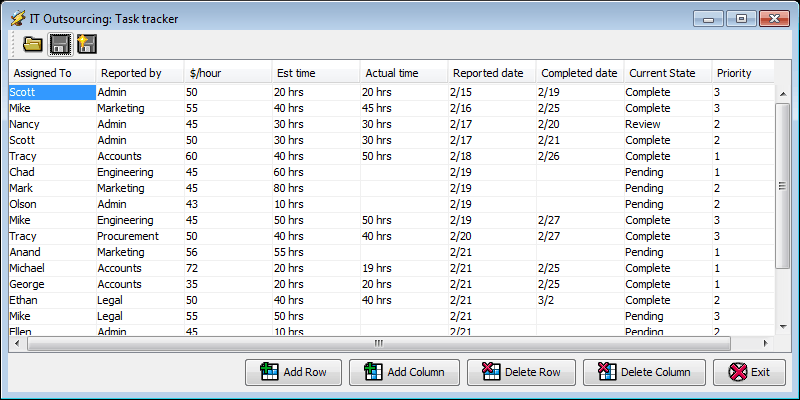Click the vertical scrollbar down arrow
This screenshot has width=800, height=400.
(x=783, y=326)
